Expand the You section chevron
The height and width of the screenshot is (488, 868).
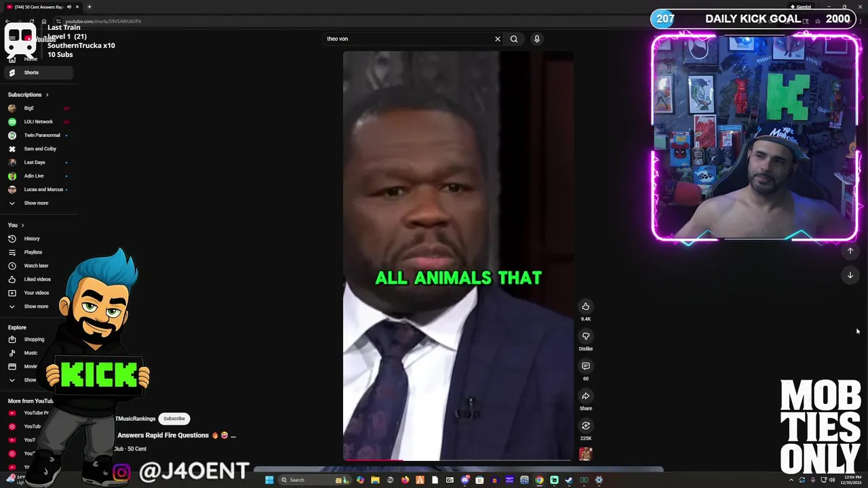22,225
